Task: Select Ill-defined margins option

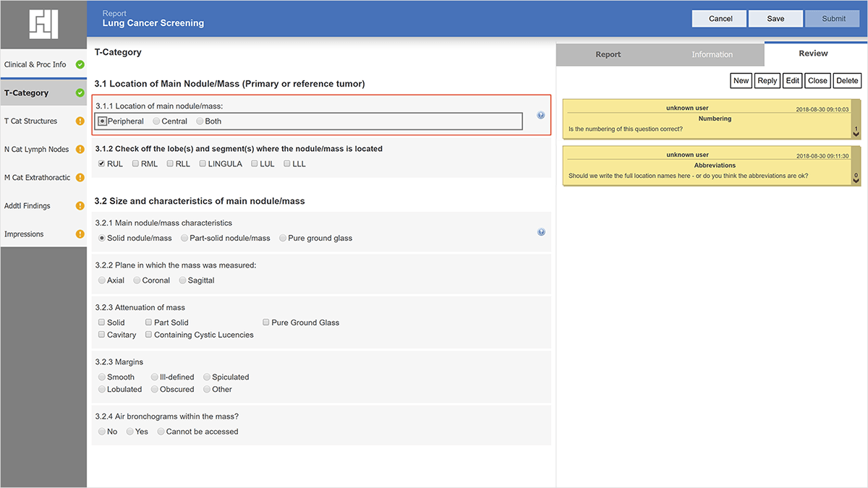Action: [x=155, y=377]
